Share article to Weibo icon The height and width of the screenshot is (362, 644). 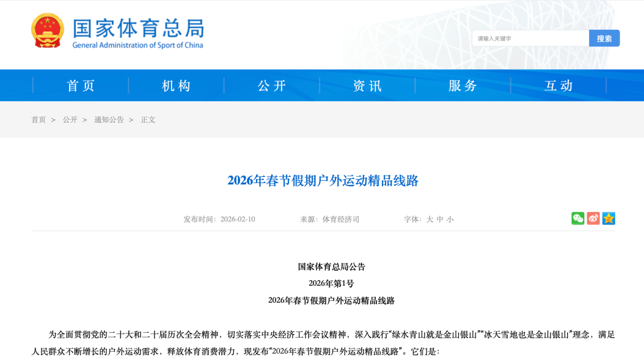[x=593, y=219]
